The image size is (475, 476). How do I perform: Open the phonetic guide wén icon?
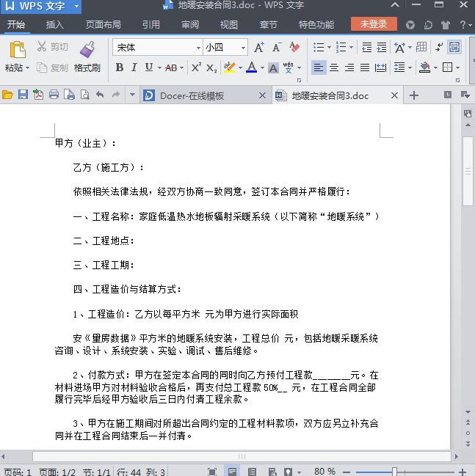(288, 67)
